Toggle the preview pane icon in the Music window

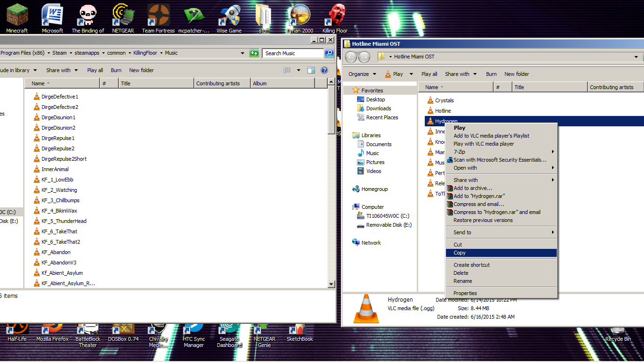(x=311, y=70)
